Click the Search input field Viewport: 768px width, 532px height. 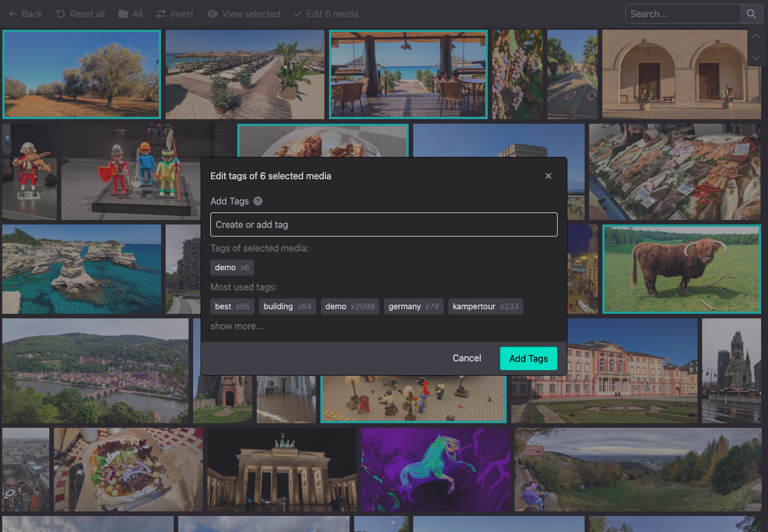click(x=683, y=14)
